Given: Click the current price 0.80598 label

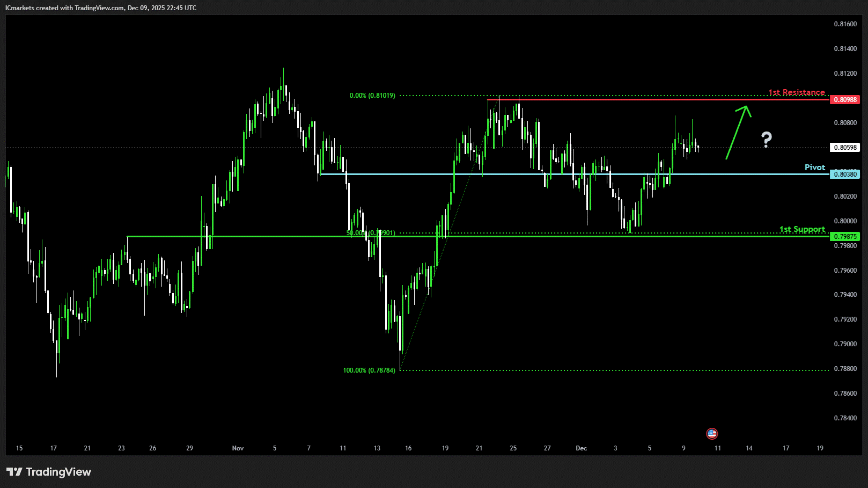Looking at the screenshot, I should 844,148.
